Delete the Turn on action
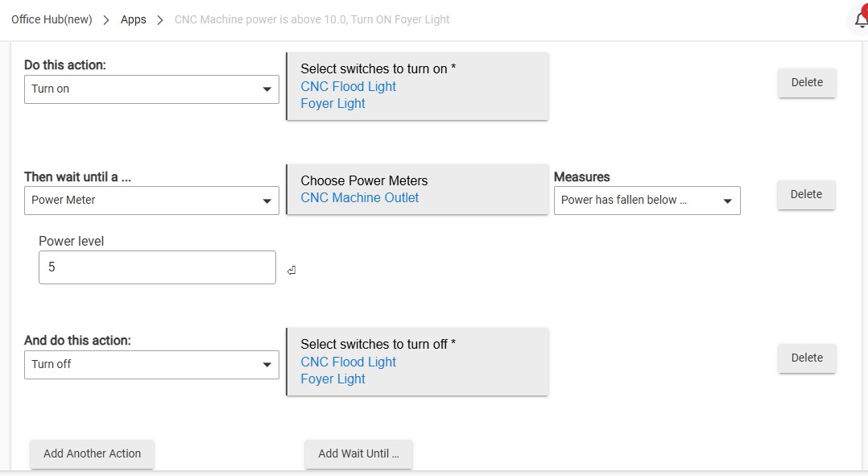868x476 pixels. 807,82
